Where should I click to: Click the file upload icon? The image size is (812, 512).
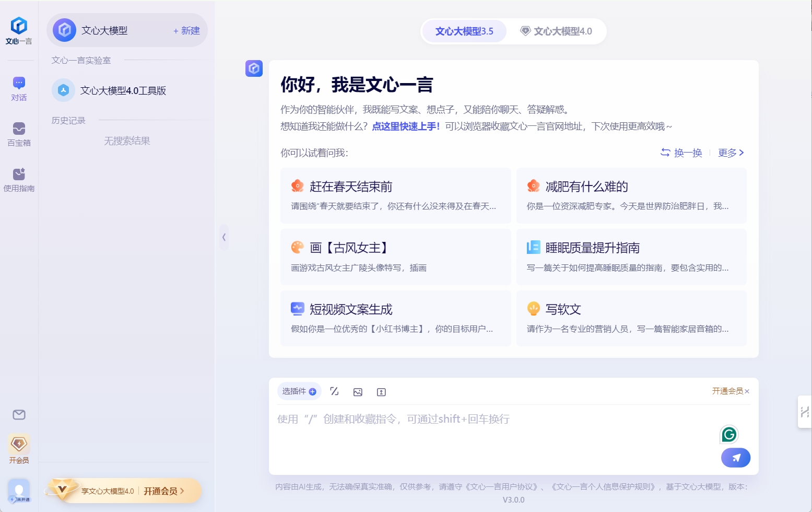tap(381, 392)
